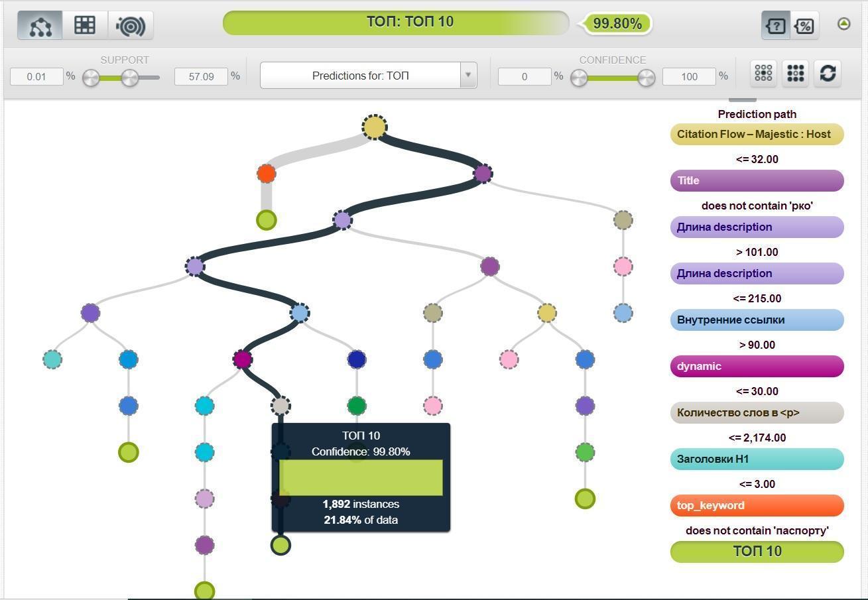
Task: Select the green leaf under the orange-red node
Action: tap(266, 219)
